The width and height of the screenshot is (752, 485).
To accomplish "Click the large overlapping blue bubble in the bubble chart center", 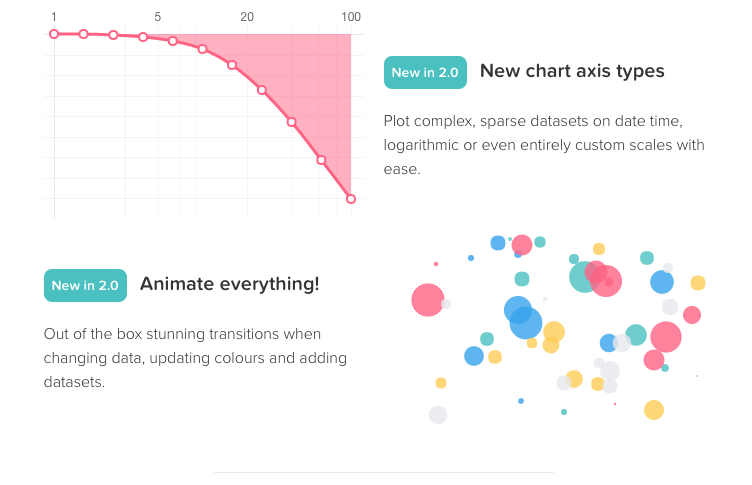I will click(526, 322).
